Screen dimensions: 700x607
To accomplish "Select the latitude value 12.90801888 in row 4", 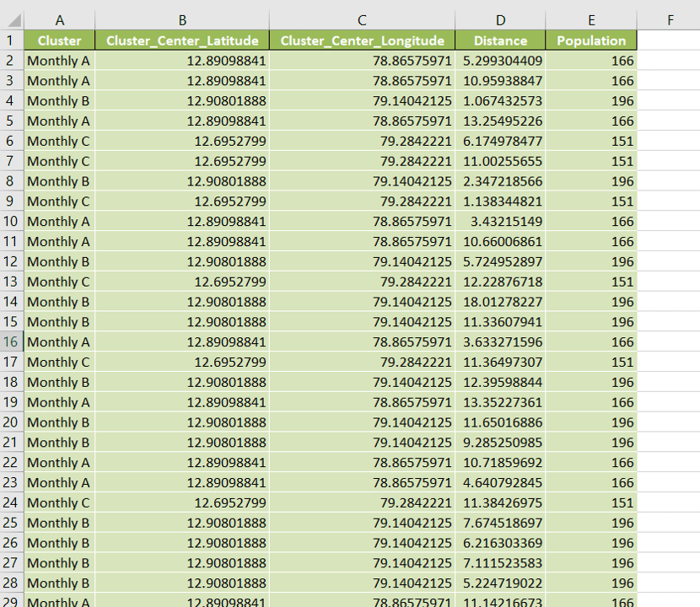I will (182, 100).
